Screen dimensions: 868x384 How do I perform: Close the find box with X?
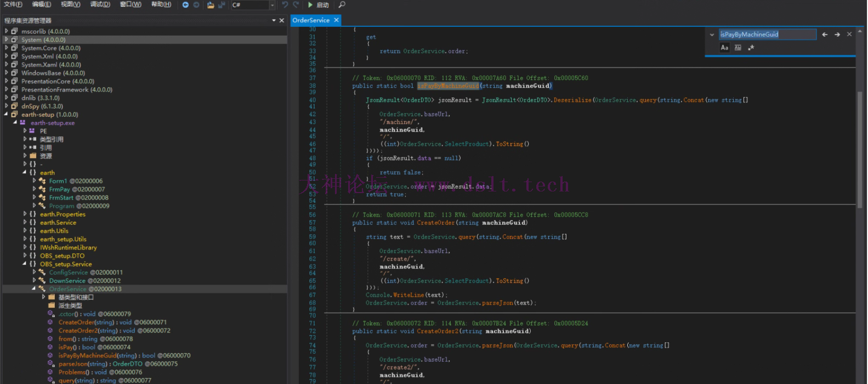click(849, 34)
